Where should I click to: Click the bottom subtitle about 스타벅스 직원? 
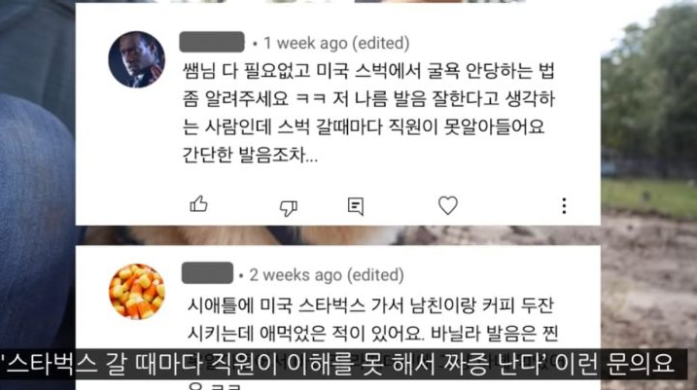pos(340,364)
